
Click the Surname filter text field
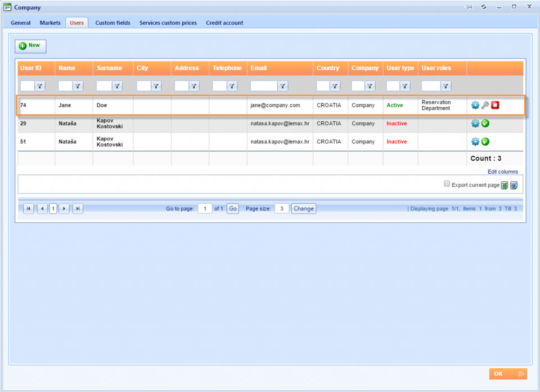[x=104, y=86]
